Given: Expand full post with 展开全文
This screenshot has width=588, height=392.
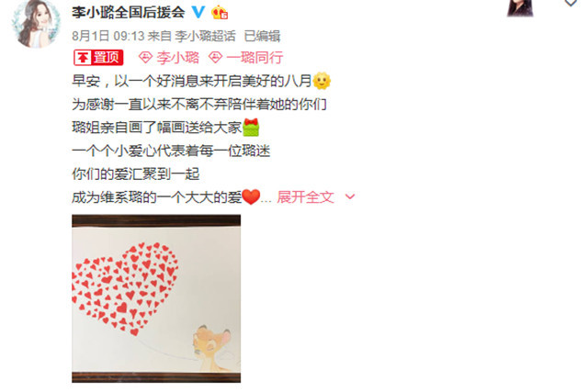Looking at the screenshot, I should pyautogui.click(x=305, y=197).
